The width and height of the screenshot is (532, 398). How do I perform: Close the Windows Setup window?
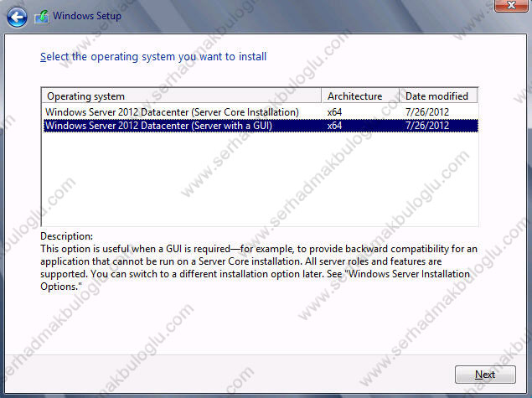[x=510, y=5]
